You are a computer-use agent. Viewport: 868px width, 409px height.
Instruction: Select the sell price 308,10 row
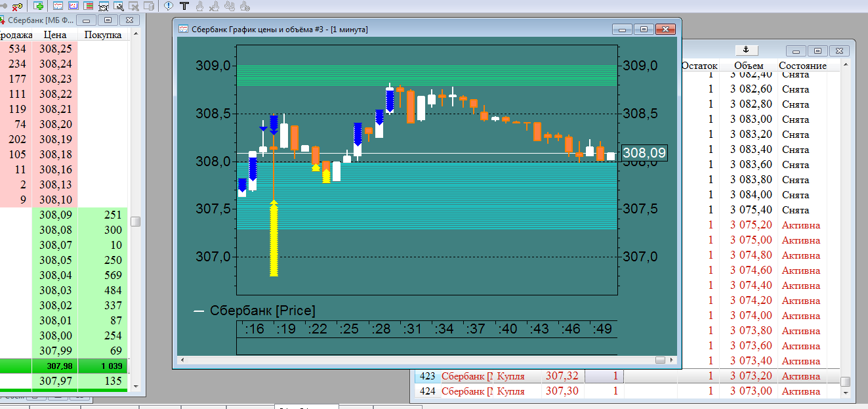coord(64,200)
